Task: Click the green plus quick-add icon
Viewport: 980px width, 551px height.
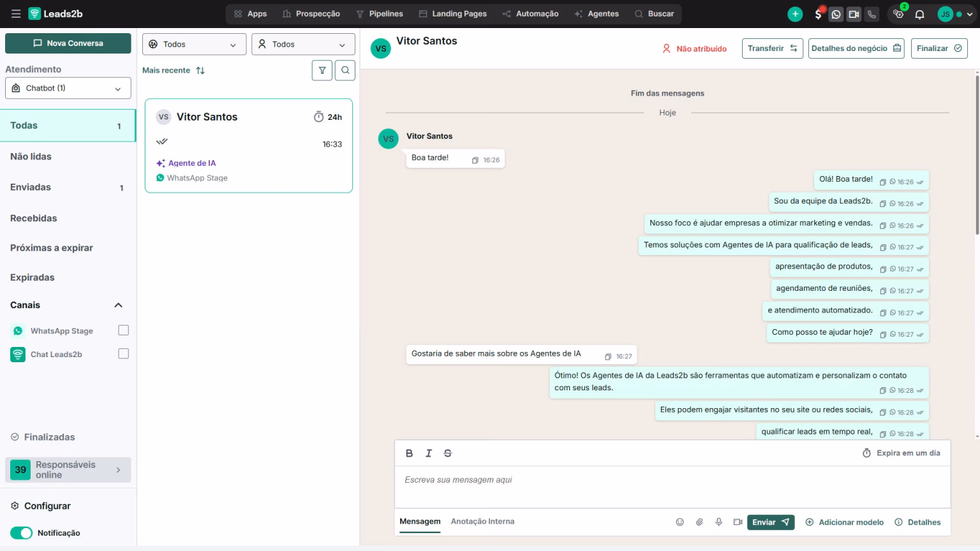Action: pyautogui.click(x=795, y=14)
